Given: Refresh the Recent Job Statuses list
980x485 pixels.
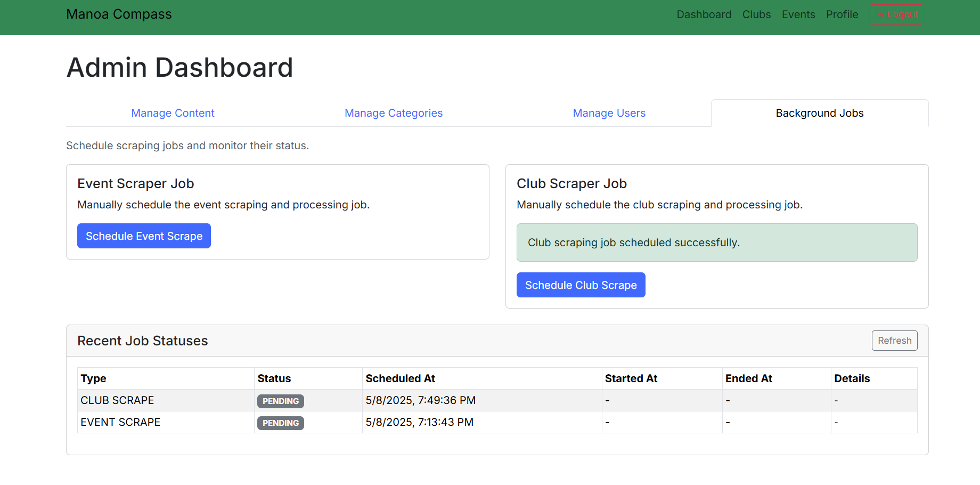Looking at the screenshot, I should [894, 341].
